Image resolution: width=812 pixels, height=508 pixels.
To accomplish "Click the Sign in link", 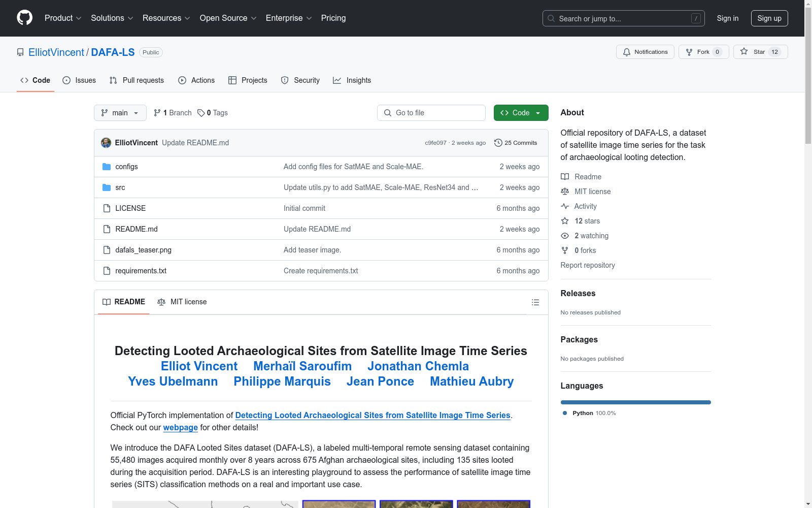I will tap(727, 18).
